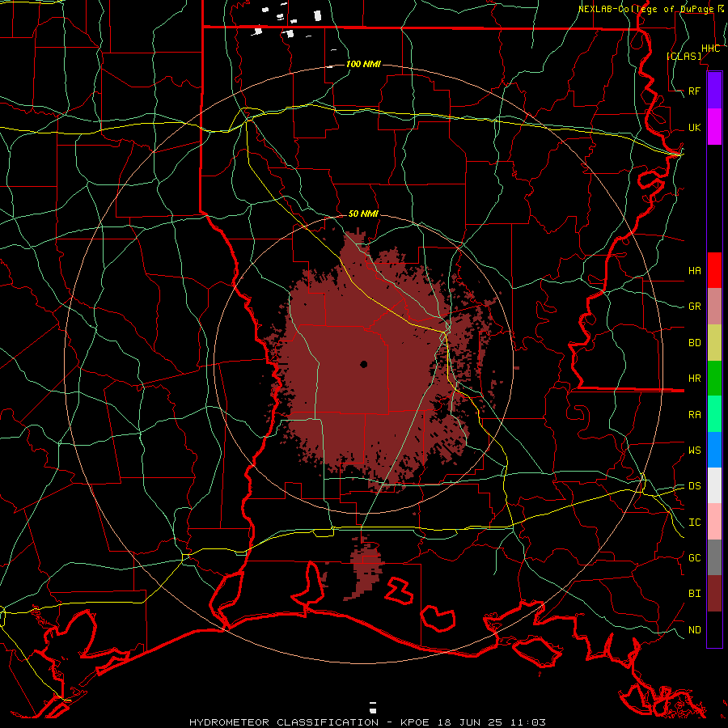Click the IC legend label
This screenshot has height=728, width=728.
click(694, 523)
